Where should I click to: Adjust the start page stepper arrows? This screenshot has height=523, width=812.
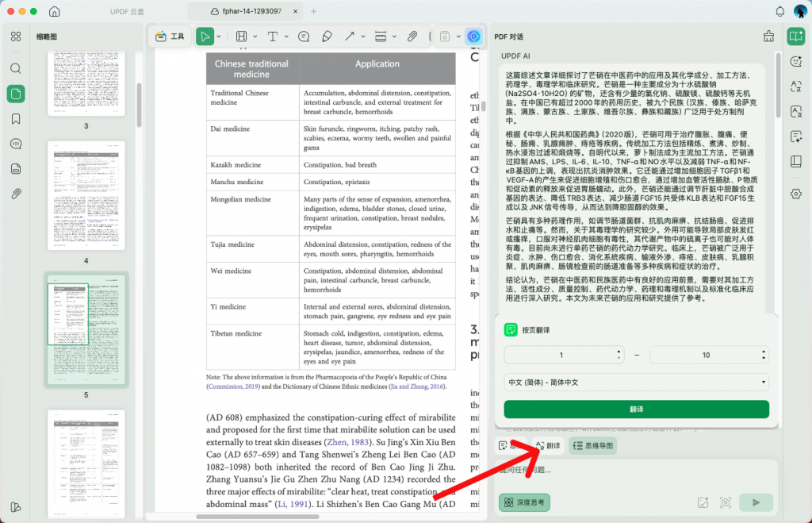click(619, 355)
